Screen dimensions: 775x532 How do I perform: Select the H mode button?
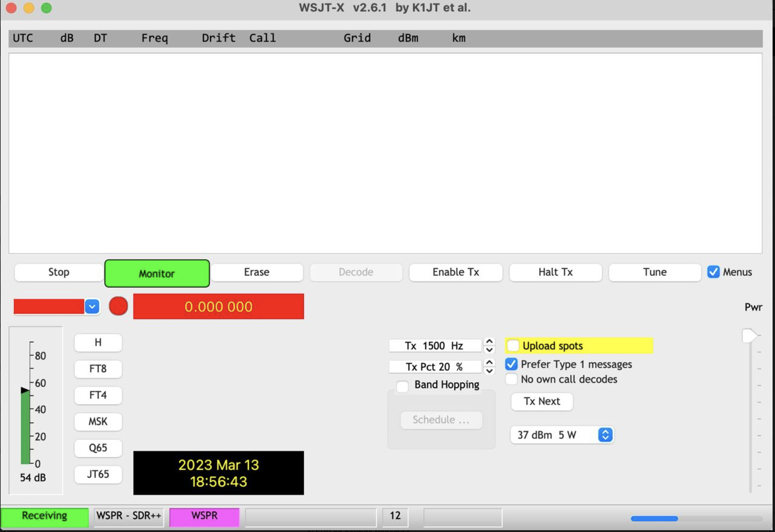click(x=98, y=343)
